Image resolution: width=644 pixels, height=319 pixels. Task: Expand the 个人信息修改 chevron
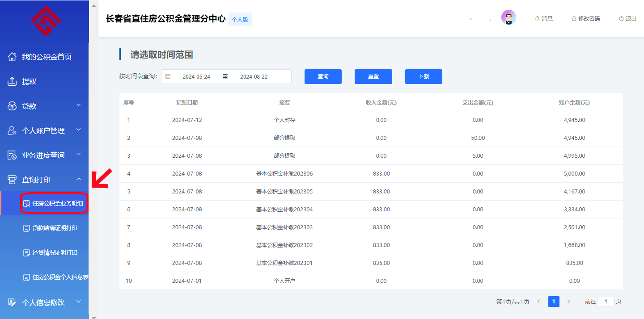click(x=79, y=302)
